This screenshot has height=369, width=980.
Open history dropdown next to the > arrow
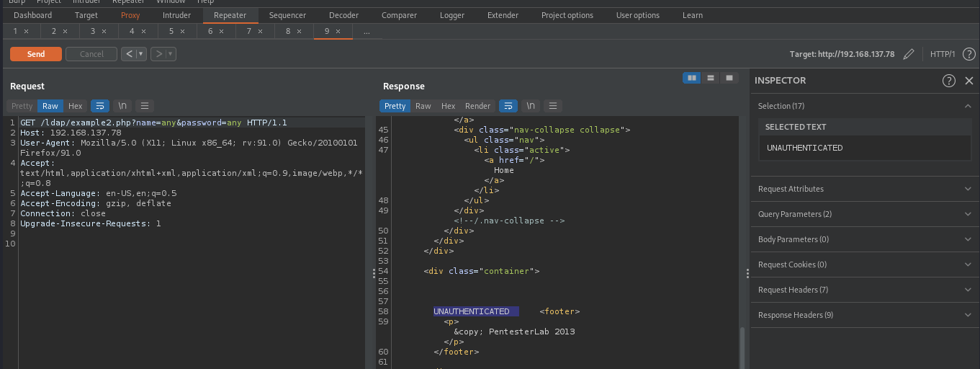pos(170,54)
